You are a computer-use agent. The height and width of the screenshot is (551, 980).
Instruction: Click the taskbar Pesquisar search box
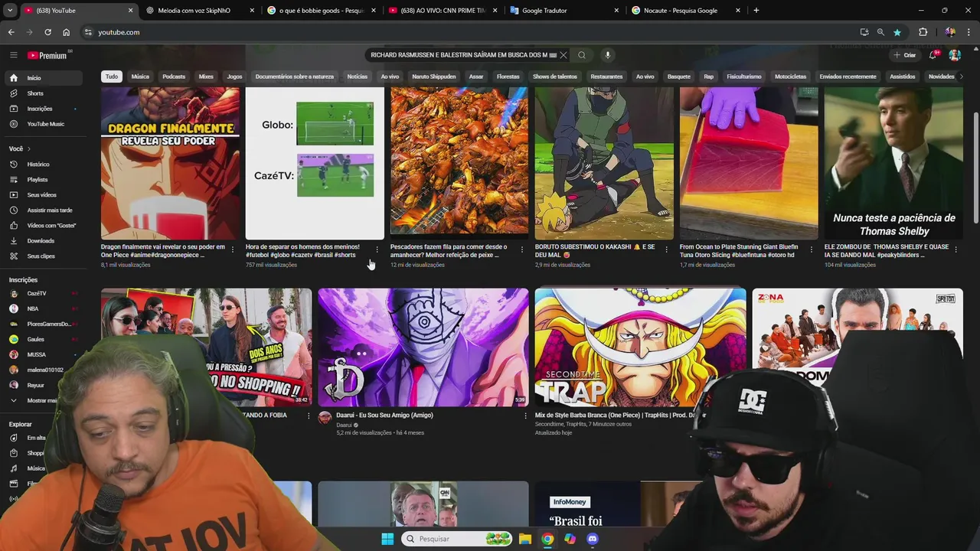pos(457,539)
